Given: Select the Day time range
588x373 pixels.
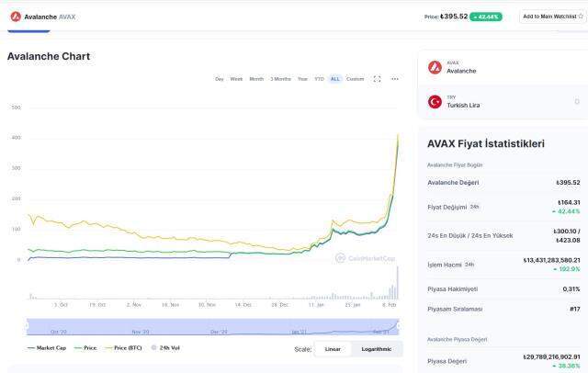Looking at the screenshot, I should click(x=220, y=79).
